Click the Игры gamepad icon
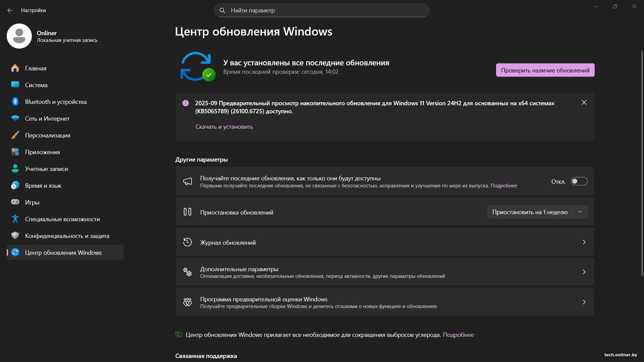The height and width of the screenshot is (362, 644). click(15, 202)
